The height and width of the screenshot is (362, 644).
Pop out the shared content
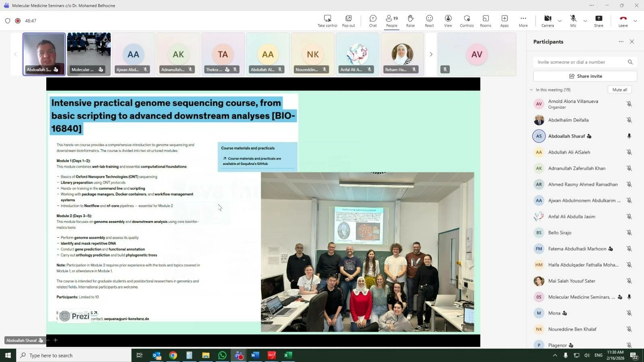click(x=348, y=21)
